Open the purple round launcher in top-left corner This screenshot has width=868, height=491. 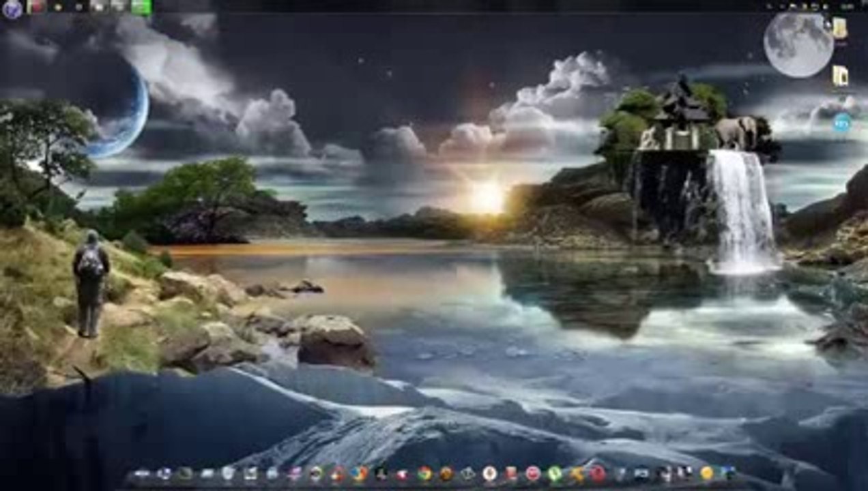(12, 8)
